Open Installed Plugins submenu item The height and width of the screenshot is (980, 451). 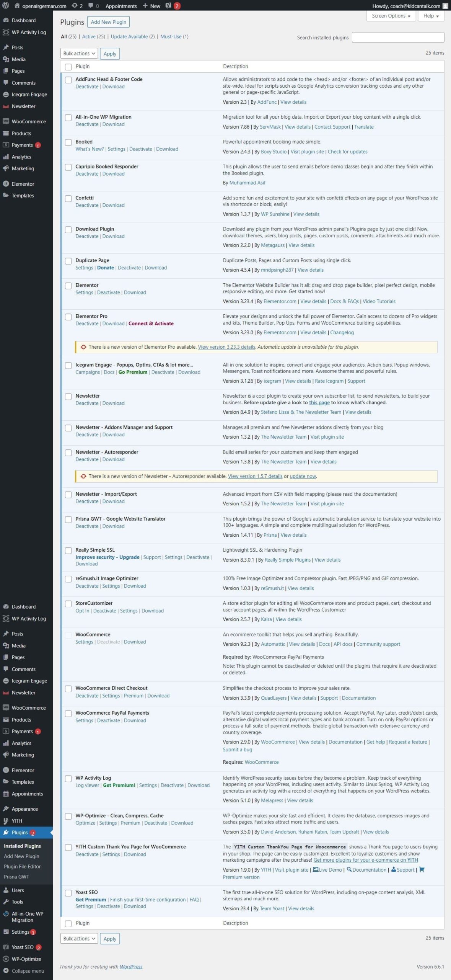click(22, 846)
